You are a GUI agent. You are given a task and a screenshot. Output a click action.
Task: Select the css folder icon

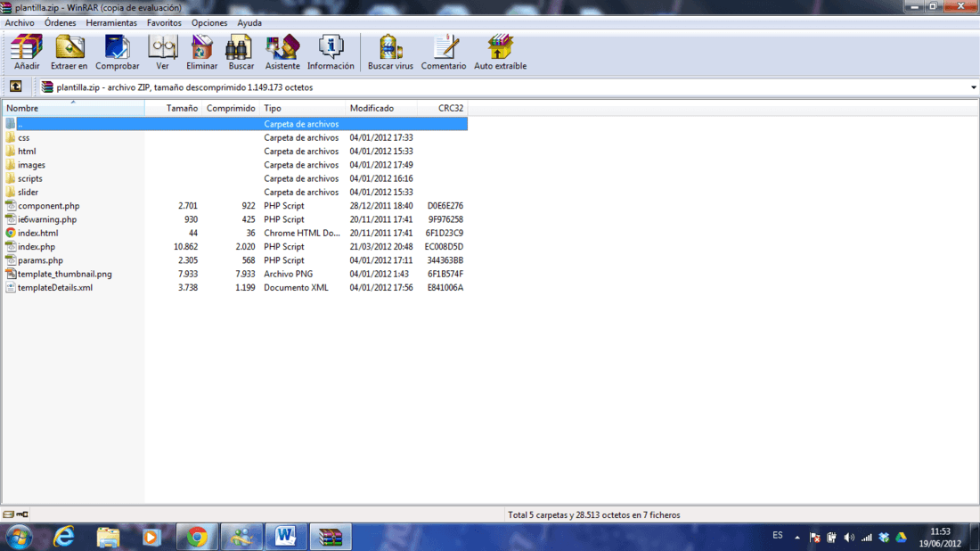11,137
